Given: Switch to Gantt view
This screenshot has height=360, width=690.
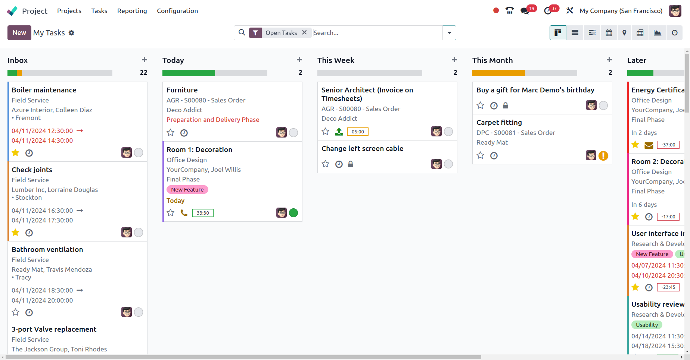Looking at the screenshot, I should (592, 33).
